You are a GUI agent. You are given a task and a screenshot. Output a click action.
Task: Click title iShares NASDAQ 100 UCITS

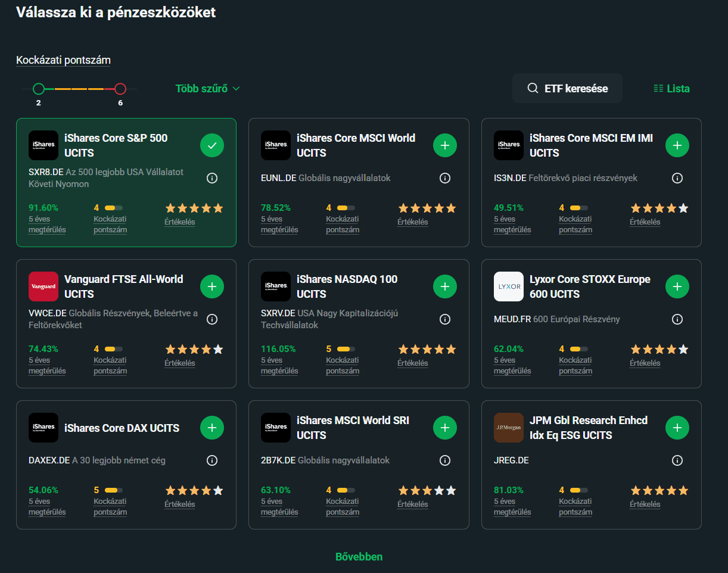click(347, 286)
